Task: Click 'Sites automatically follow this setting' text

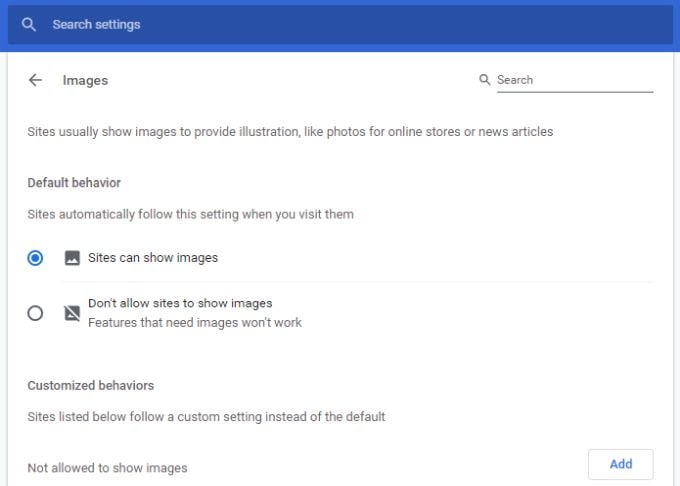Action: (x=190, y=214)
